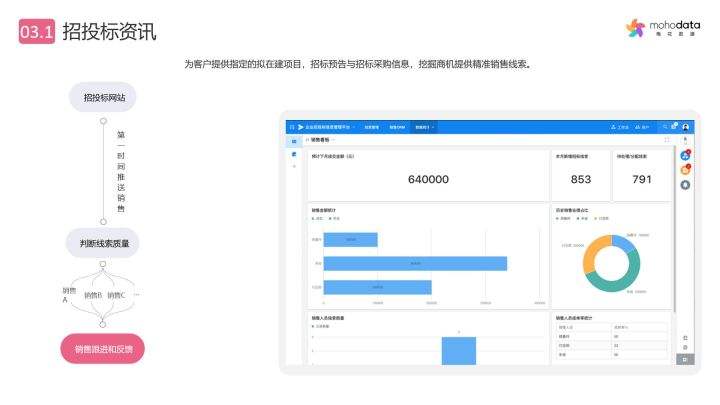Click the white arrow platform logo
Image resolution: width=720 pixels, height=405 pixels.
[301, 127]
